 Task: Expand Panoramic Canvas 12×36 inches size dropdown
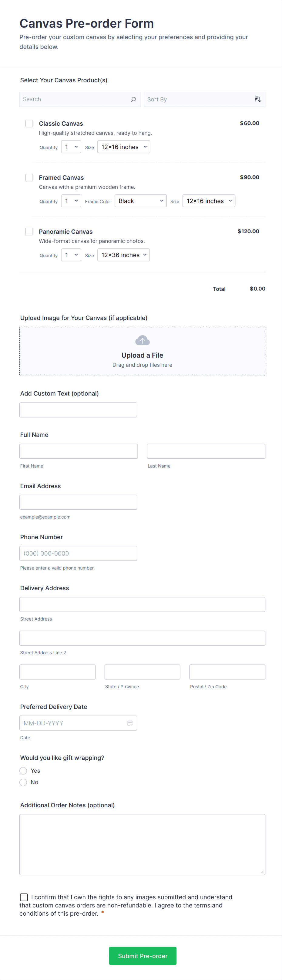pos(123,255)
